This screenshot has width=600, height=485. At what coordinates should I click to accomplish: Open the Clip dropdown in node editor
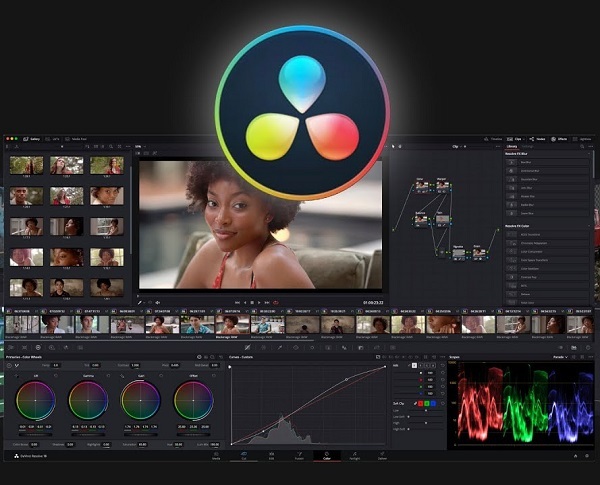(459, 146)
